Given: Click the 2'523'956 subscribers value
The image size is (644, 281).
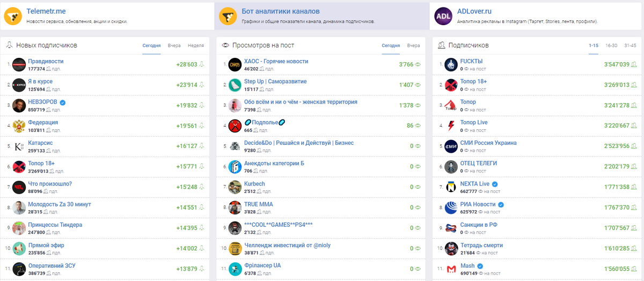Looking at the screenshot, I should click(617, 146).
